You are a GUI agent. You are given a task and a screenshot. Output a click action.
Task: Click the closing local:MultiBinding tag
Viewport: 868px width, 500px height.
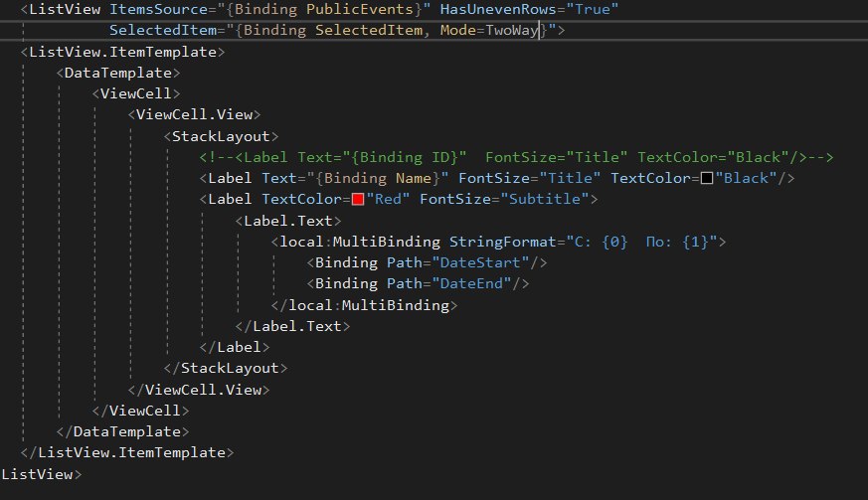pos(364,305)
